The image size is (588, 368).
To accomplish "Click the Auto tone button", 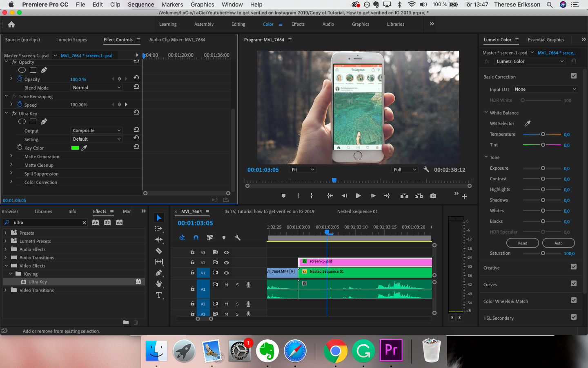I will coord(558,243).
